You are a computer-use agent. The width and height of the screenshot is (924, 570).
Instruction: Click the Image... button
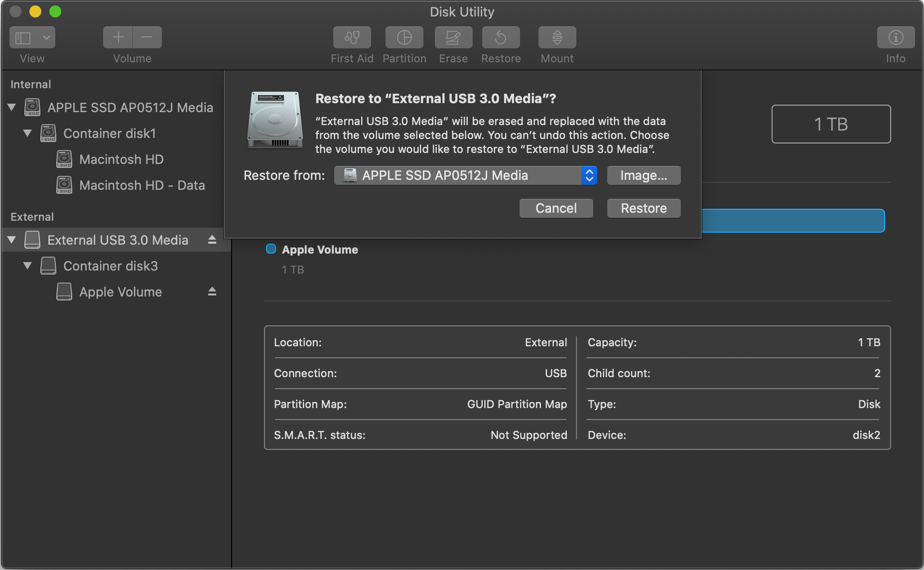(x=643, y=175)
